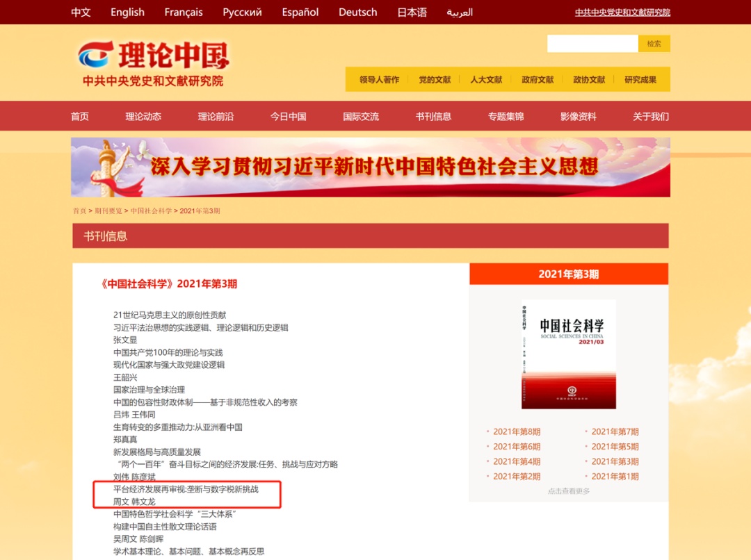Click the 深入学习贯彻习近平新时代 banner image
The image size is (751, 560).
[371, 167]
